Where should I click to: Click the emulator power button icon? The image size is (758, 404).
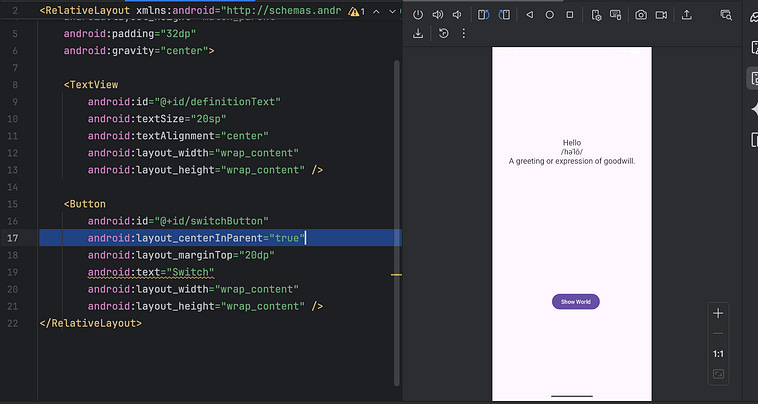(418, 15)
